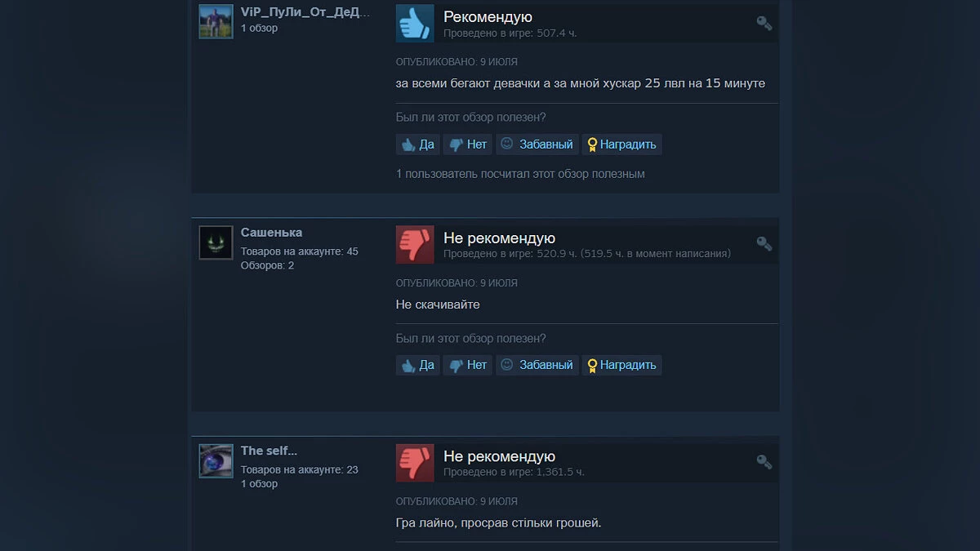Vote Нет on the first review
This screenshot has width=980, height=551.
(x=468, y=144)
